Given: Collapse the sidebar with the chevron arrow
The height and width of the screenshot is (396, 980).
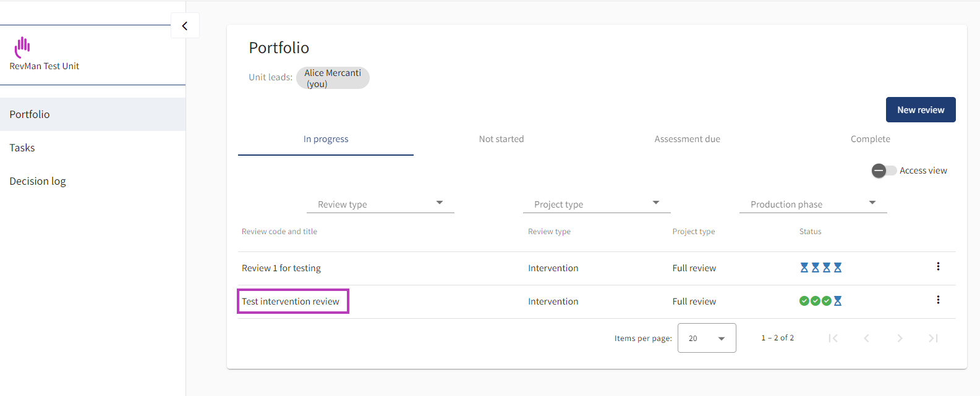Looking at the screenshot, I should point(184,26).
